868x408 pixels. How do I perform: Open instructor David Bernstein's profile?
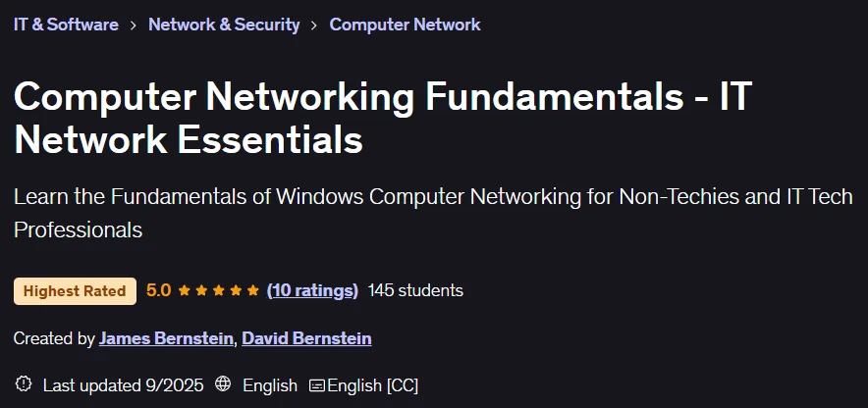306,338
